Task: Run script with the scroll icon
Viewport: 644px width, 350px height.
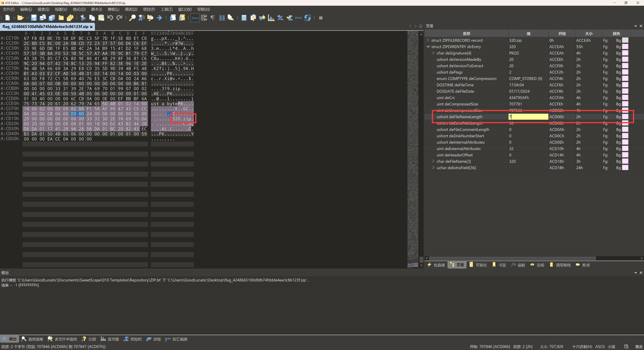Action: (173, 18)
